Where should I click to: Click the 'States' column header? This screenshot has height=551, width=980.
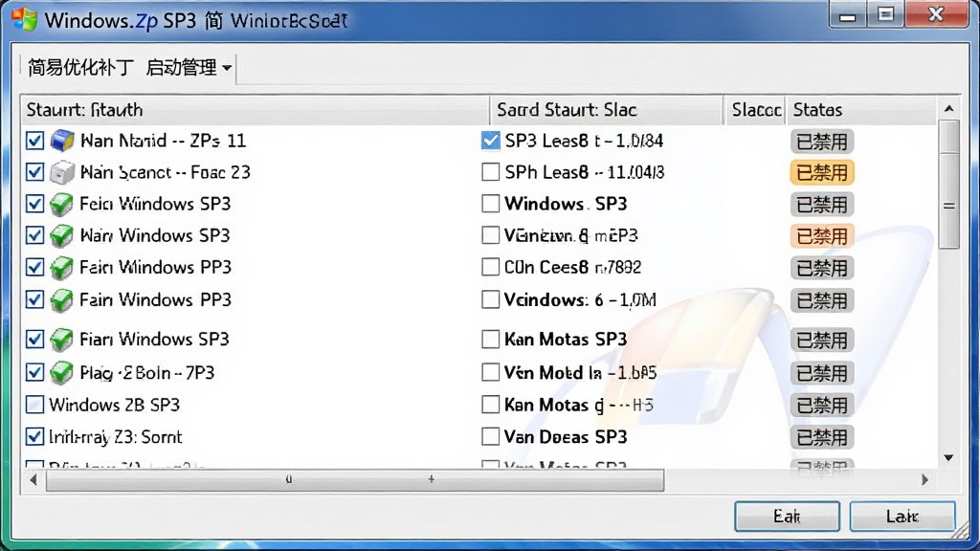(861, 110)
